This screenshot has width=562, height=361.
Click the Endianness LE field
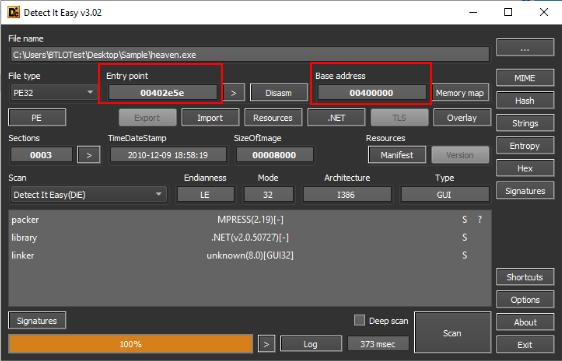pos(205,195)
